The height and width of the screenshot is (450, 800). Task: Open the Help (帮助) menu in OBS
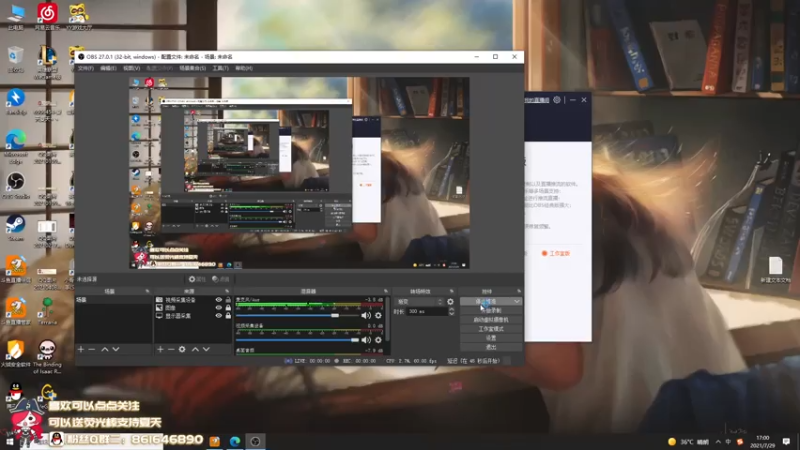pos(244,68)
